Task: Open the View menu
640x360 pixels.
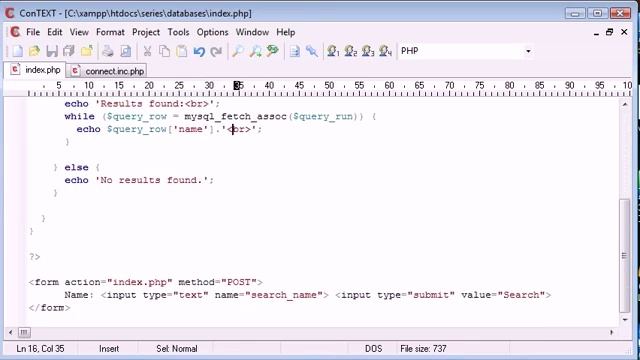Action: click(79, 32)
